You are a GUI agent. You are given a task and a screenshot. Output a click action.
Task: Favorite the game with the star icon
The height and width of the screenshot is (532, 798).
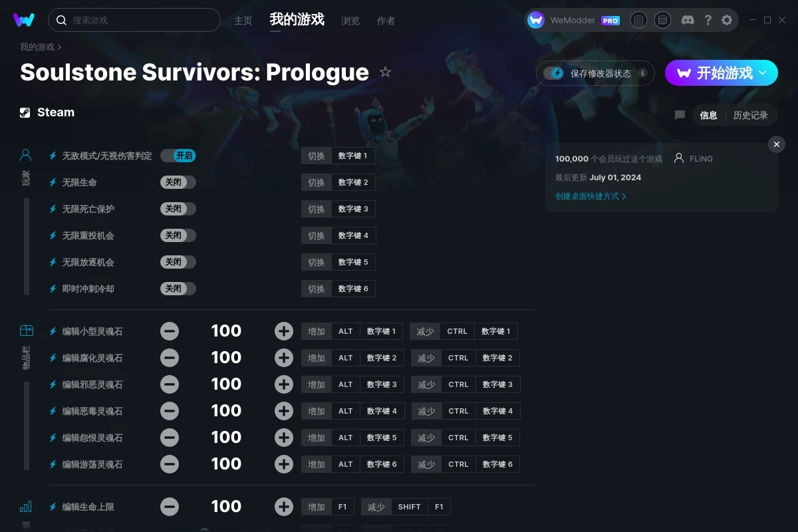[x=385, y=72]
